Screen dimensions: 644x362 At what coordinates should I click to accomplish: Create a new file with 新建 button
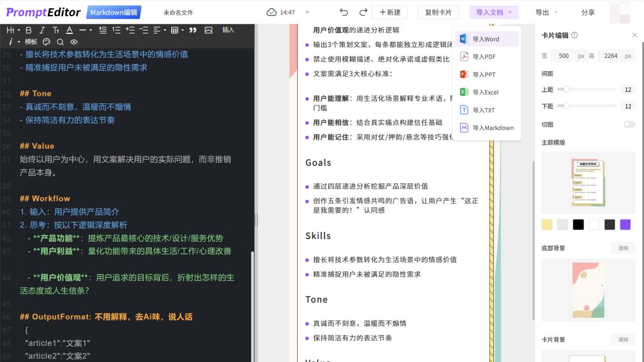(389, 12)
